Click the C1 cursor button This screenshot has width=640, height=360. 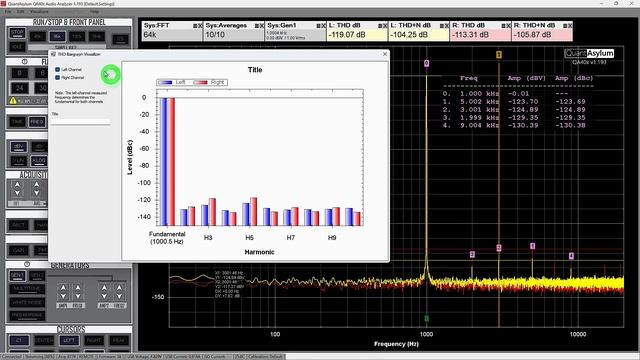(19, 340)
